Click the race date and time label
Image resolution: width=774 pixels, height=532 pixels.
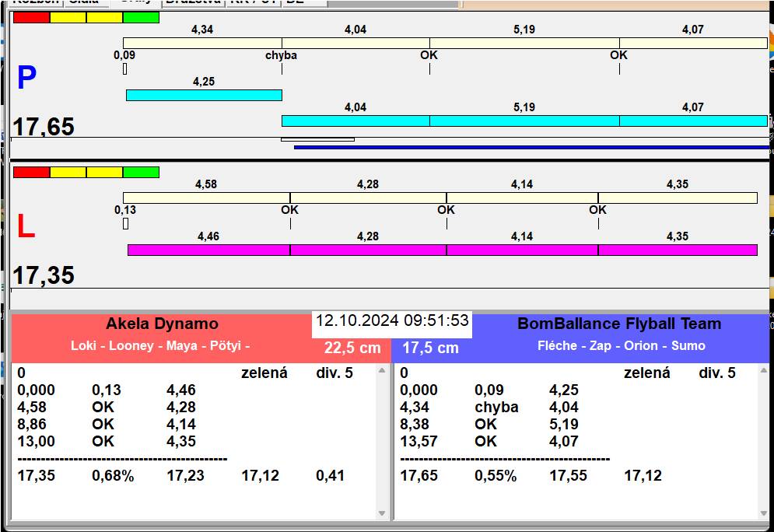click(x=392, y=320)
